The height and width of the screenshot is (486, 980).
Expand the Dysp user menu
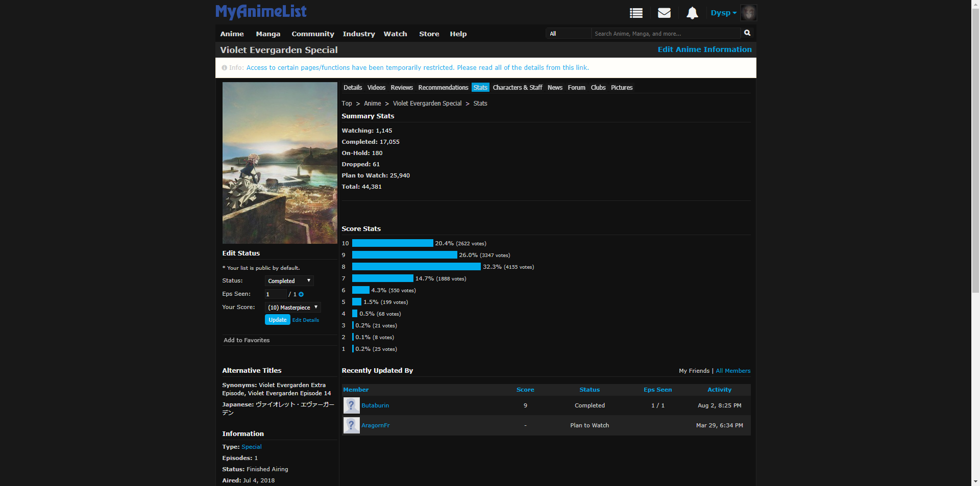pos(723,13)
